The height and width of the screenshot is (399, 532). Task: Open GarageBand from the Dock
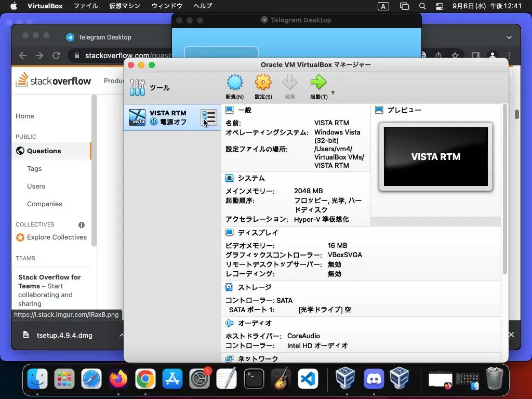pos(281,379)
